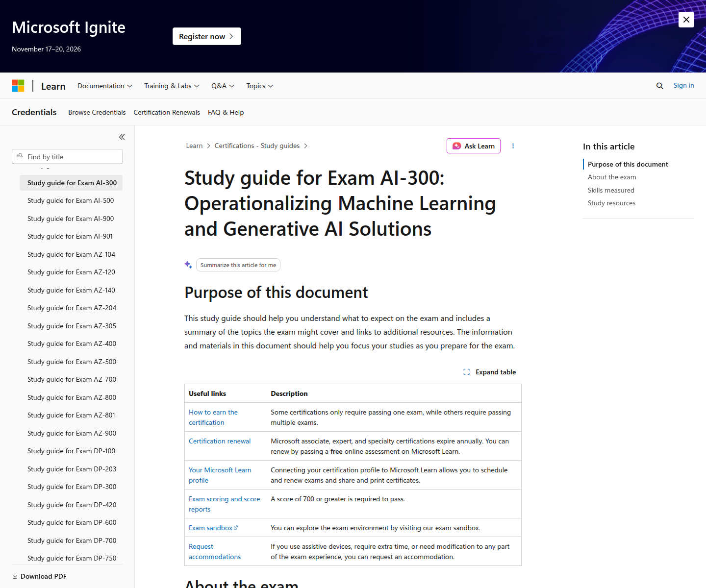Jump to About the exam section
The height and width of the screenshot is (588, 706).
[612, 177]
